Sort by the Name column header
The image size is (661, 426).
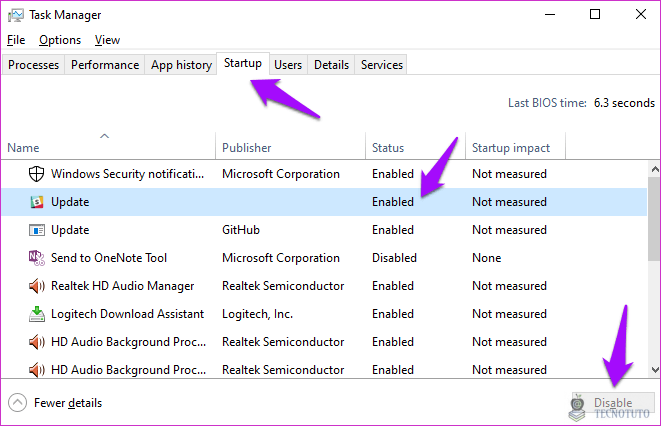pyautogui.click(x=108, y=147)
